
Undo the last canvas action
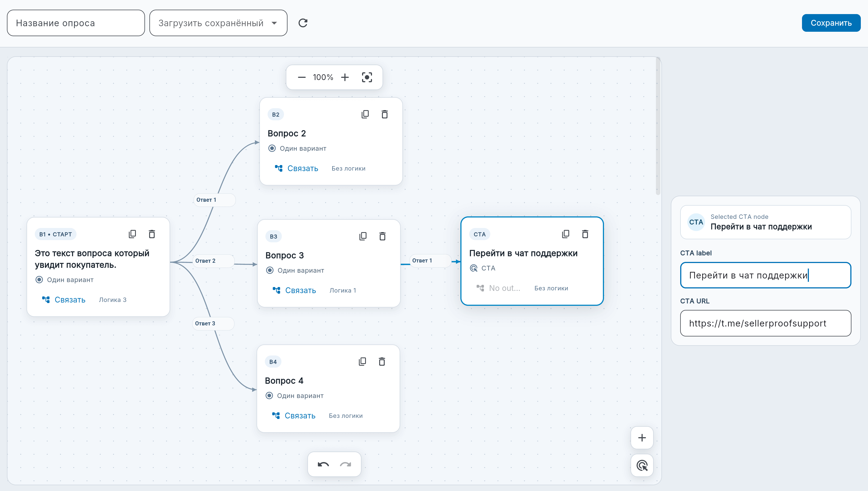323,464
